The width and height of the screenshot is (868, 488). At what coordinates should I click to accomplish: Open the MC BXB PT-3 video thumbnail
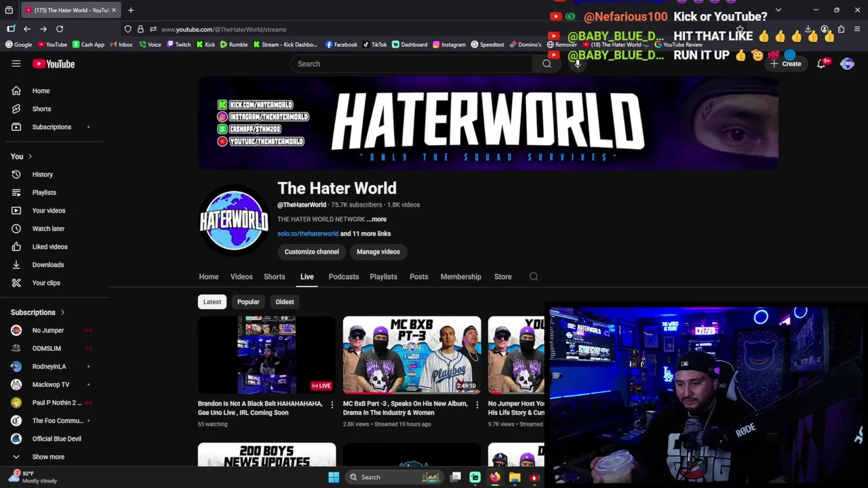(x=412, y=355)
